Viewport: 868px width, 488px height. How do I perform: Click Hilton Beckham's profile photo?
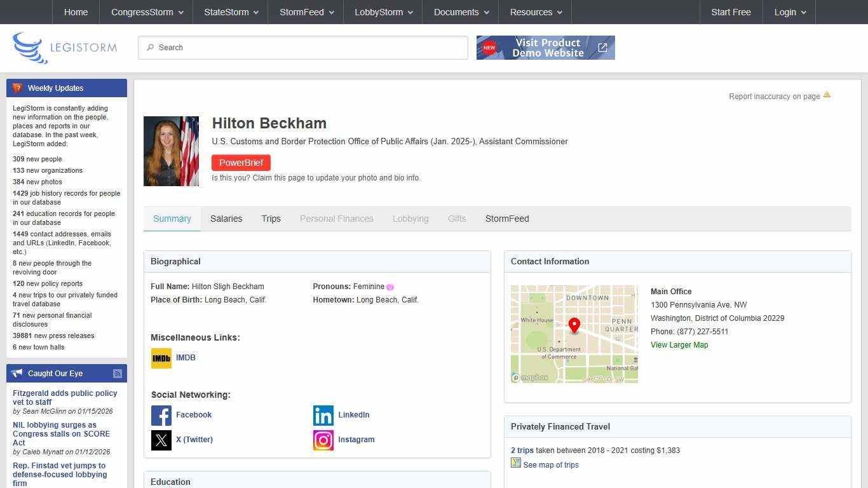(171, 151)
